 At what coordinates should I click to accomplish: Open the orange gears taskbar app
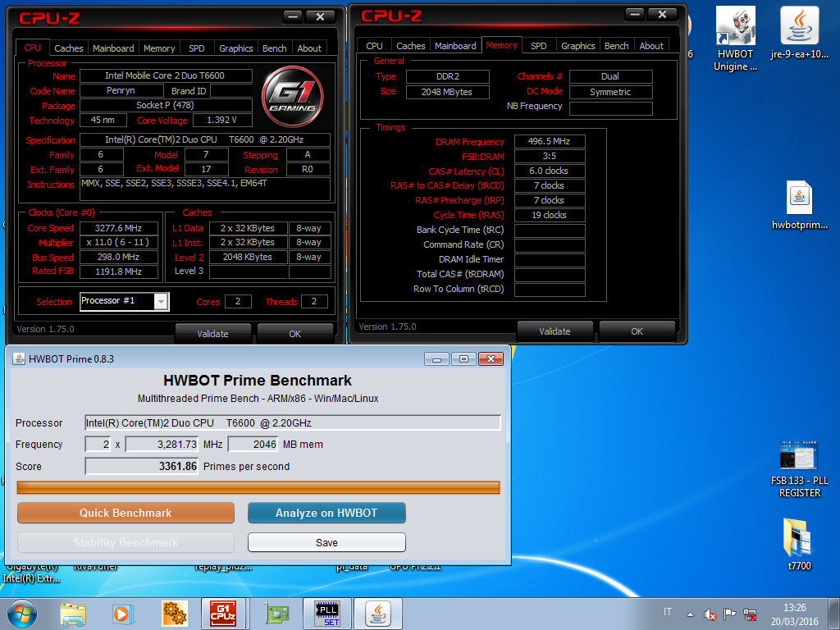(x=174, y=614)
